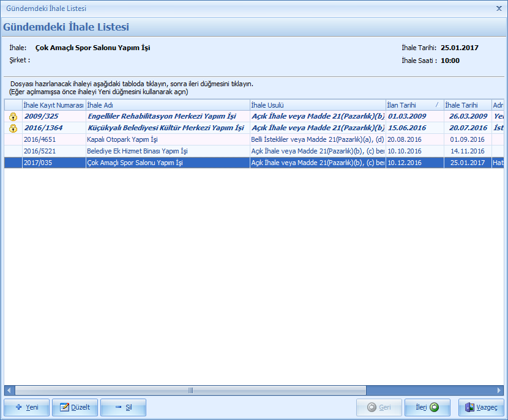Click the İhale Usulü column header

pyautogui.click(x=317, y=105)
